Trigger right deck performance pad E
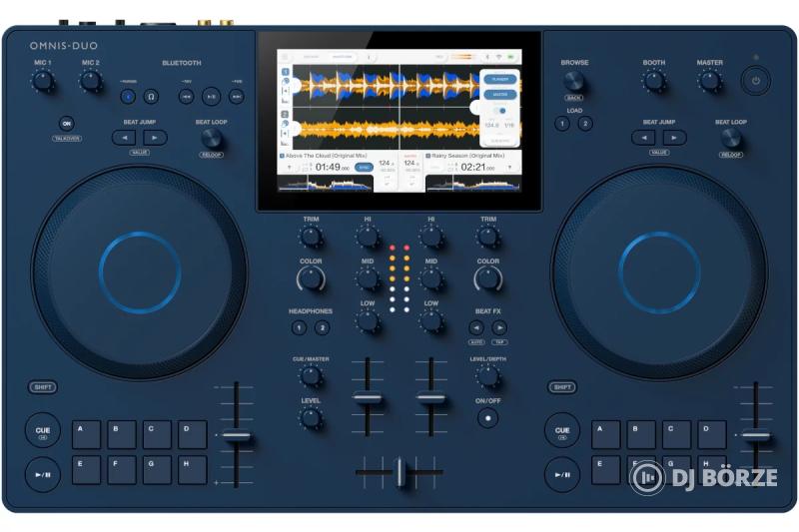The image size is (799, 532). pyautogui.click(x=606, y=470)
